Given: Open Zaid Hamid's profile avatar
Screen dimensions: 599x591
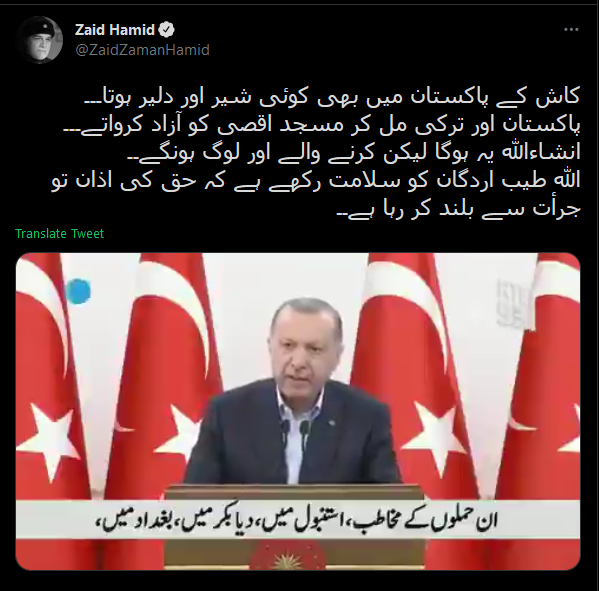Looking at the screenshot, I should [39, 40].
